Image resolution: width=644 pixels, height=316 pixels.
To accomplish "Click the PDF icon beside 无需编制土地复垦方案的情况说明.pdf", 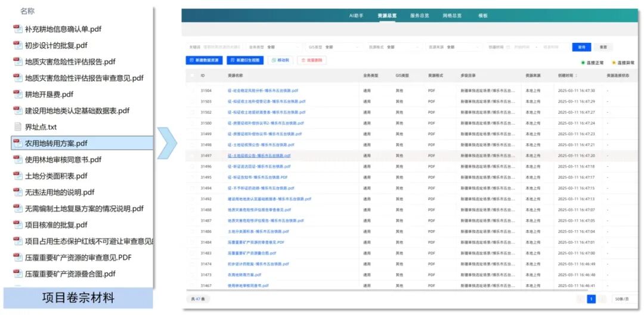I will coord(17,208).
